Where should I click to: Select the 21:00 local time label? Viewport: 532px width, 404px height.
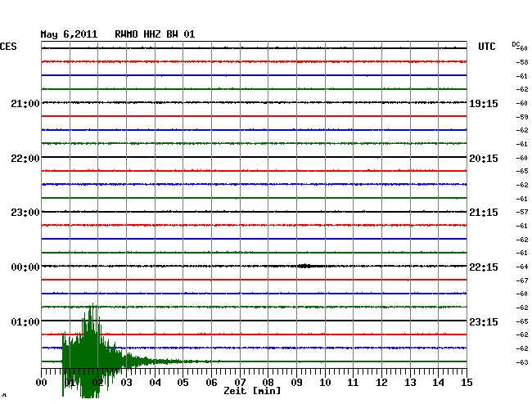pyautogui.click(x=25, y=104)
